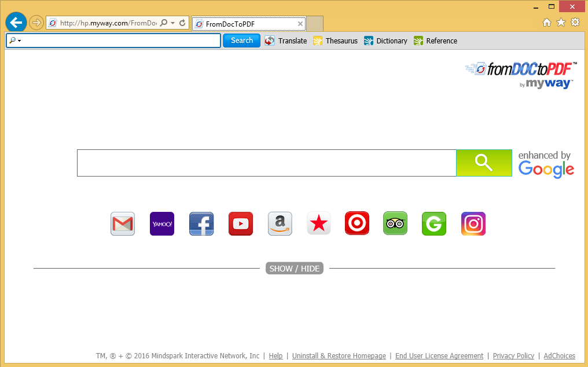Focus the main page search box
588x367 pixels.
coord(267,163)
